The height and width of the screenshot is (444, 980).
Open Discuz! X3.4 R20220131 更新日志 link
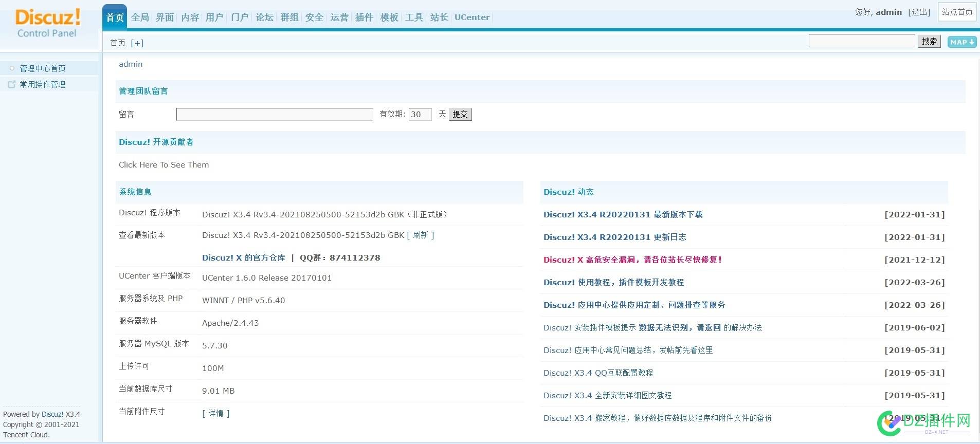point(615,237)
